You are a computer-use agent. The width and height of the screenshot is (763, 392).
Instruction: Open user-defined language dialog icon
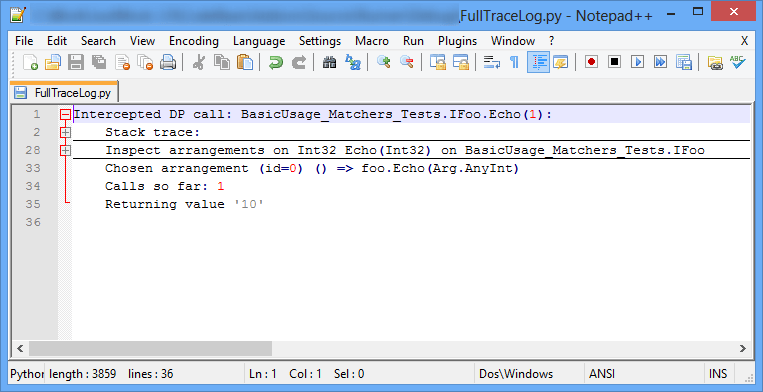[561, 62]
